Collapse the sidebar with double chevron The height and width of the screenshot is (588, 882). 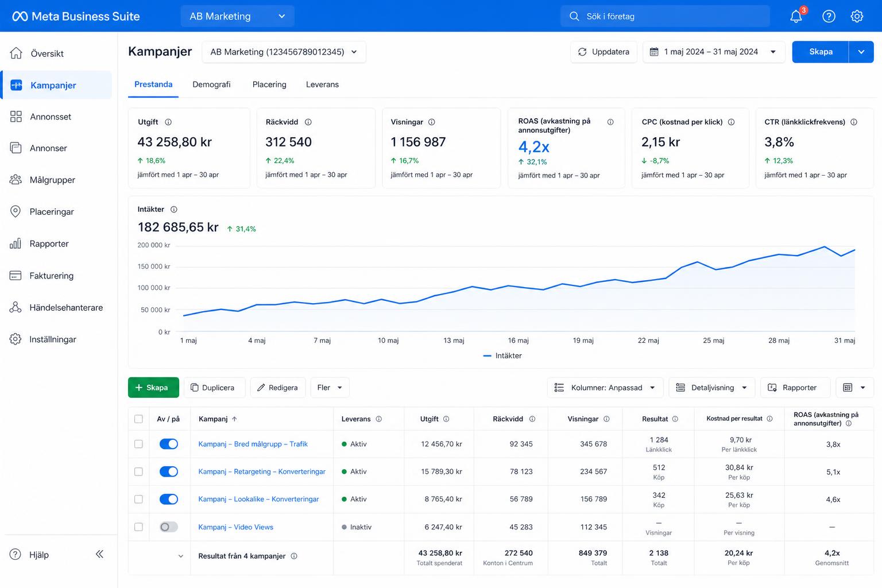[99, 554]
